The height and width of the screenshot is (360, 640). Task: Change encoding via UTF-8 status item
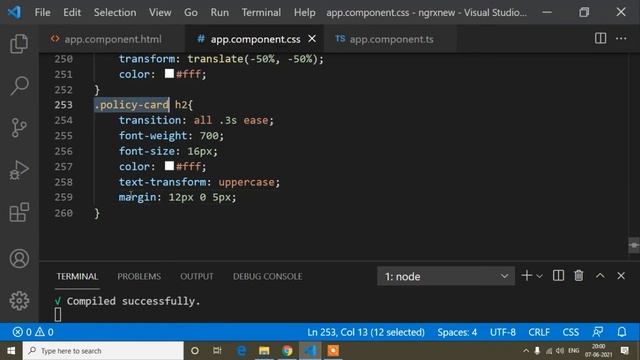click(502, 332)
